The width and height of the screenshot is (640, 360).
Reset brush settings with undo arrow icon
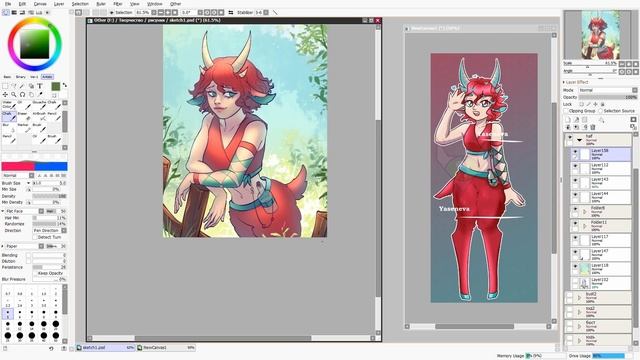coord(51,349)
